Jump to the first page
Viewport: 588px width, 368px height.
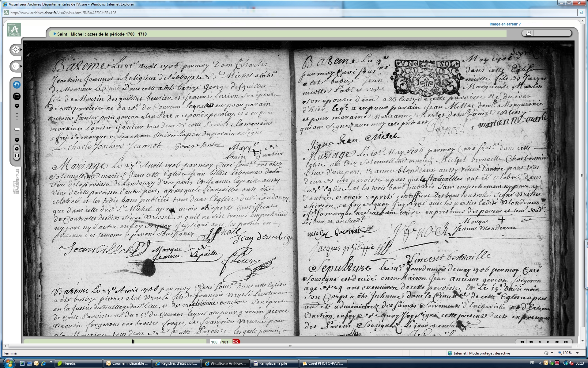click(x=522, y=342)
